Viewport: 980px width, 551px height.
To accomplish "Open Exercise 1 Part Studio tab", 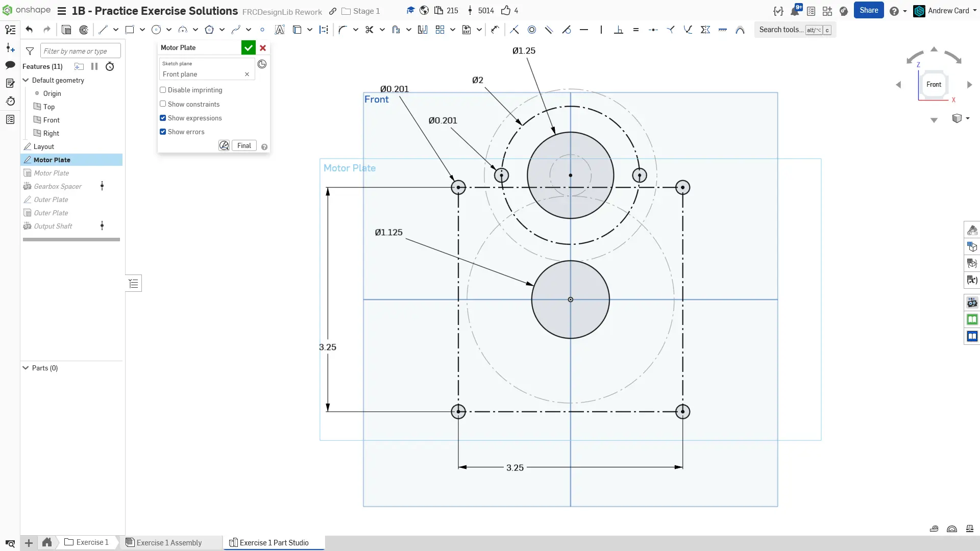I will point(274,542).
